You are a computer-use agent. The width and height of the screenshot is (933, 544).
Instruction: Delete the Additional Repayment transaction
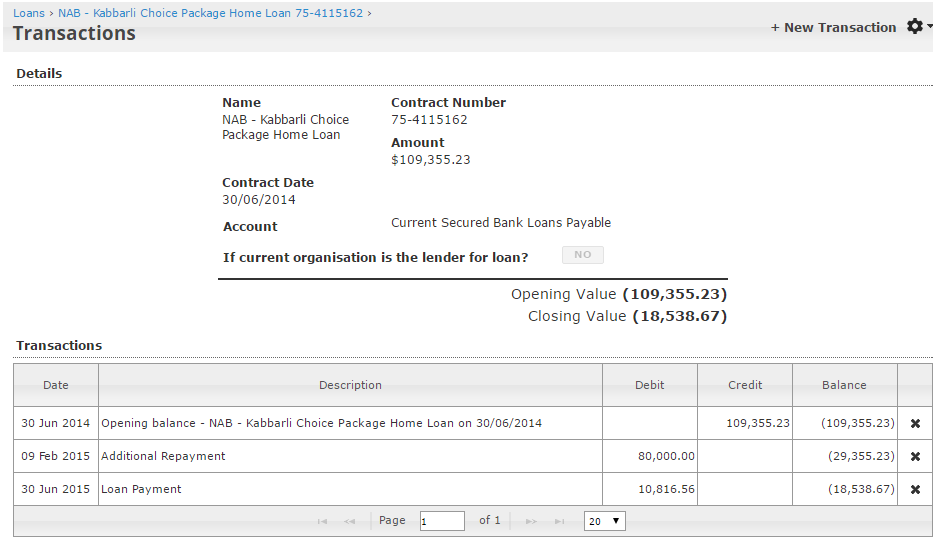[x=915, y=456]
